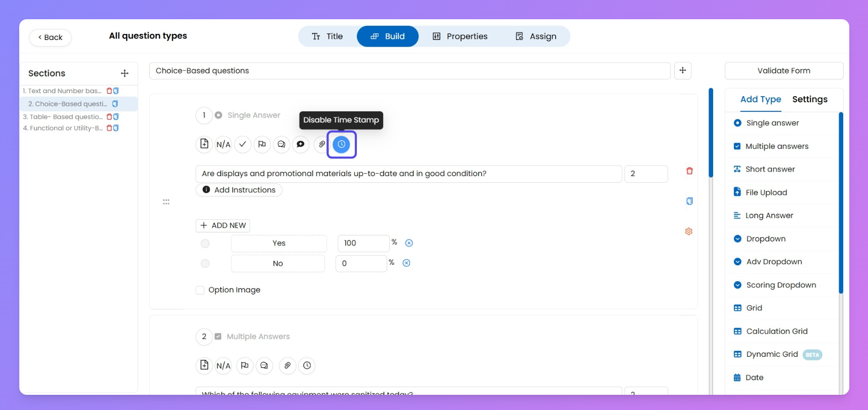Delete section 3 Table-Based questions
Screen dimensions: 868x410
point(109,117)
